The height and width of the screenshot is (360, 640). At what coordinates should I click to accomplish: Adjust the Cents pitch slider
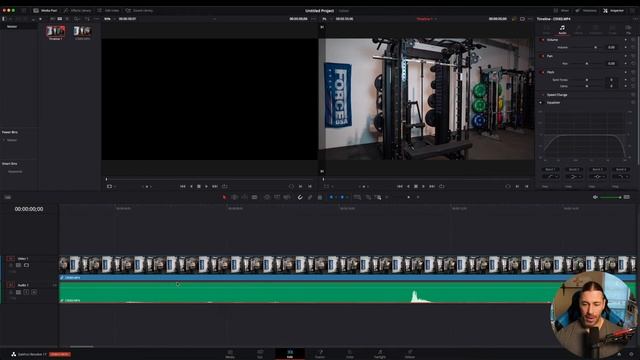(x=586, y=86)
